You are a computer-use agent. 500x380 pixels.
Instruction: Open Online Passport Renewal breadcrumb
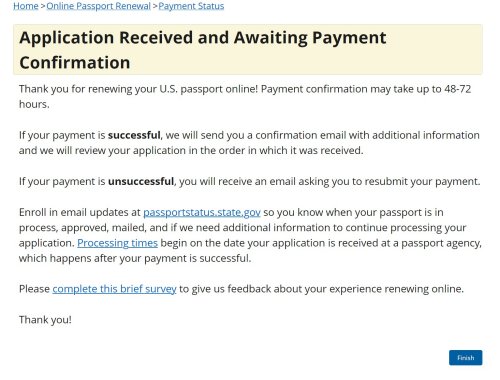coord(98,6)
